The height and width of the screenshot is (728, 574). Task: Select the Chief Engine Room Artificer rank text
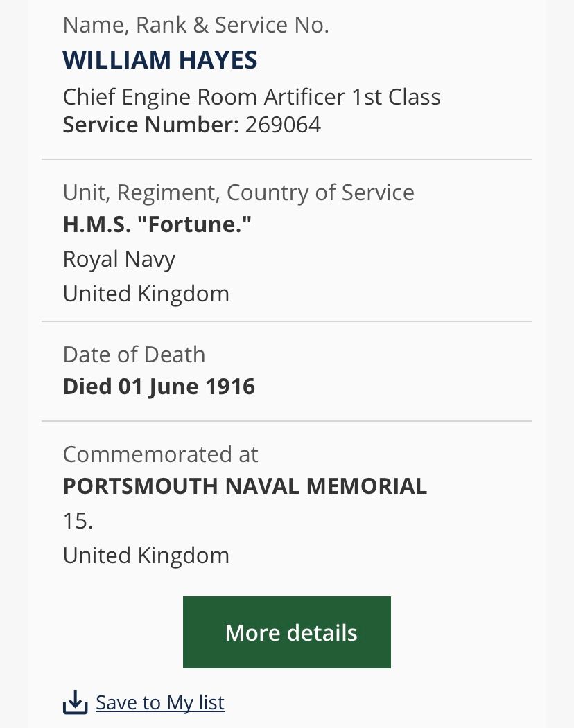tap(252, 96)
